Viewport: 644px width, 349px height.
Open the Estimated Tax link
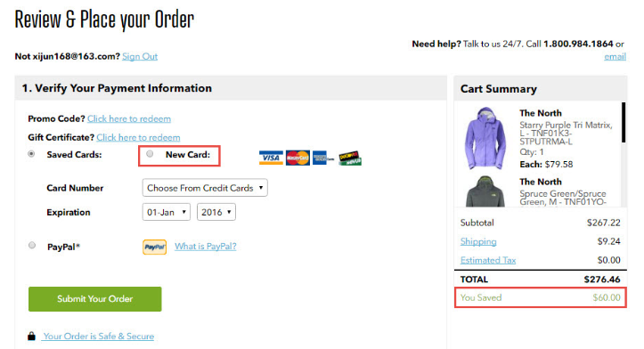click(x=488, y=260)
